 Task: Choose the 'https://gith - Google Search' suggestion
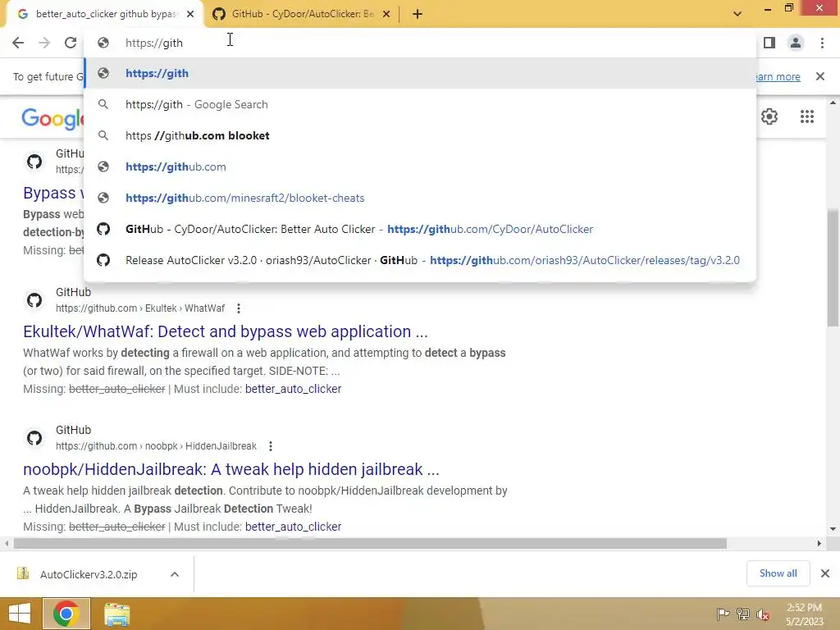pos(420,104)
